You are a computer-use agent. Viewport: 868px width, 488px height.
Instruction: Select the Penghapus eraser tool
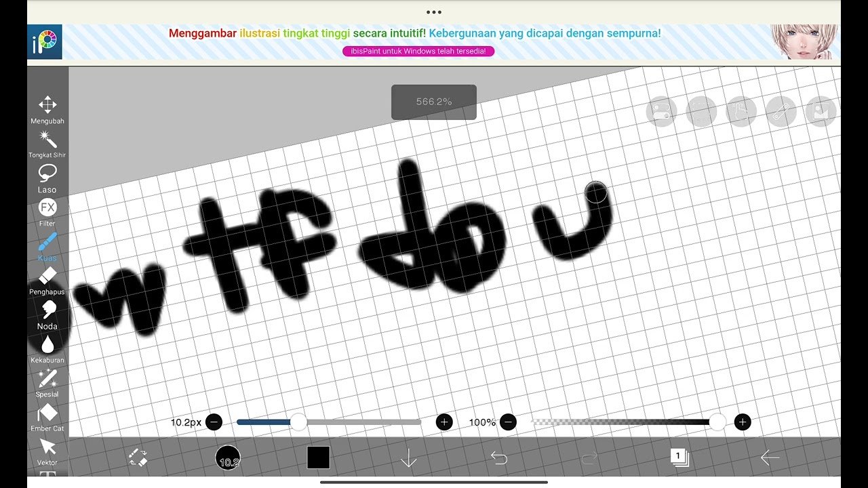(47, 281)
